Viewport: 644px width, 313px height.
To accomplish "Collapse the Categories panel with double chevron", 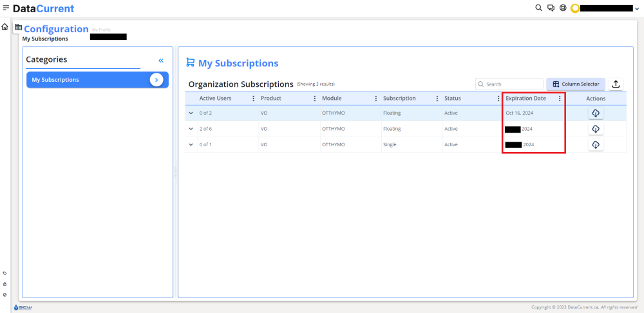I will (161, 61).
